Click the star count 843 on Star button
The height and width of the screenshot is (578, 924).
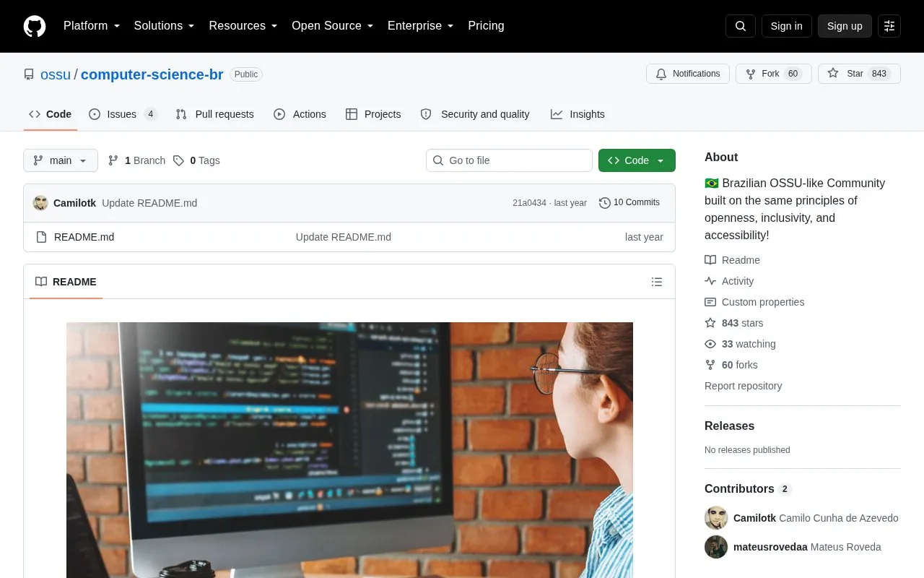879,74
